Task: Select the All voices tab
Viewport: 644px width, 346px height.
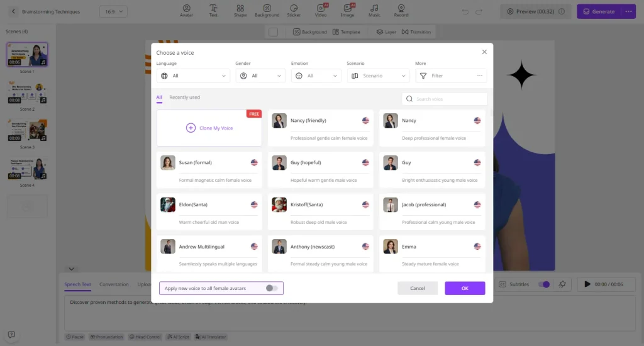Action: (159, 98)
